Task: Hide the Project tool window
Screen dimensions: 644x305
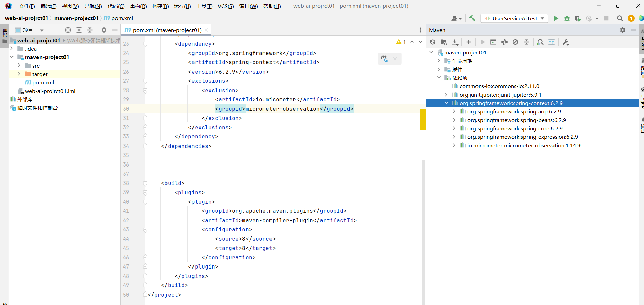Action: 115,30
